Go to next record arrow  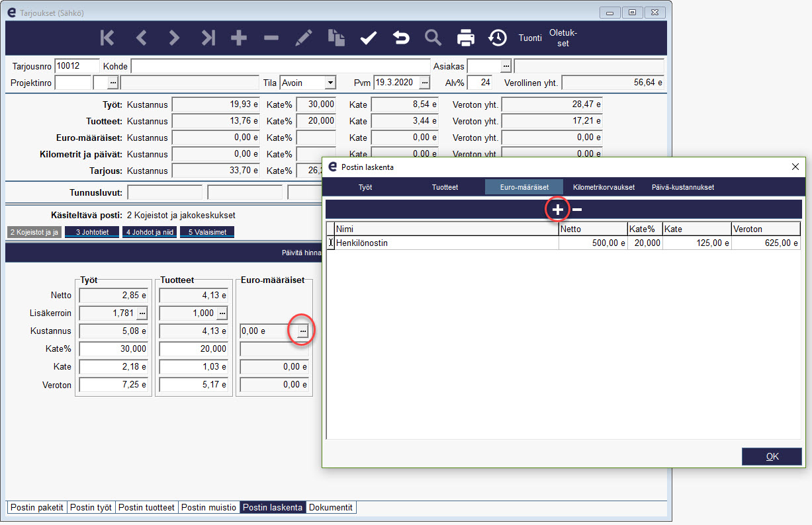(174, 38)
